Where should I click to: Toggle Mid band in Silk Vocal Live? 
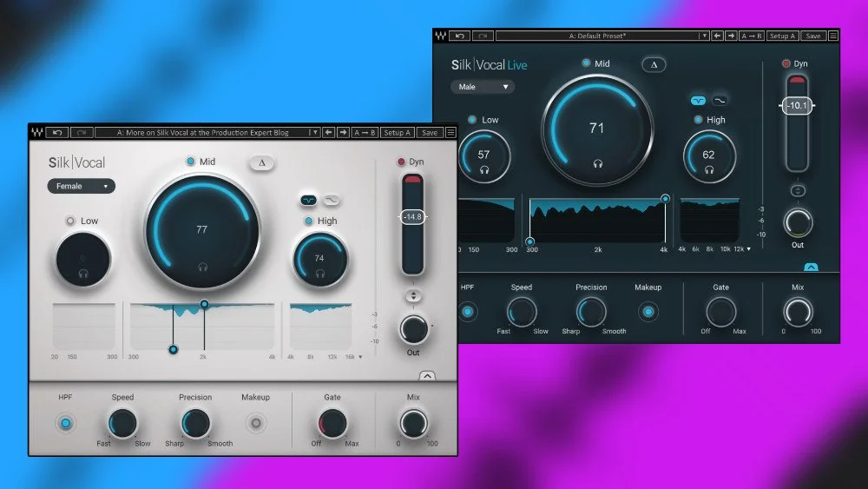click(x=586, y=63)
